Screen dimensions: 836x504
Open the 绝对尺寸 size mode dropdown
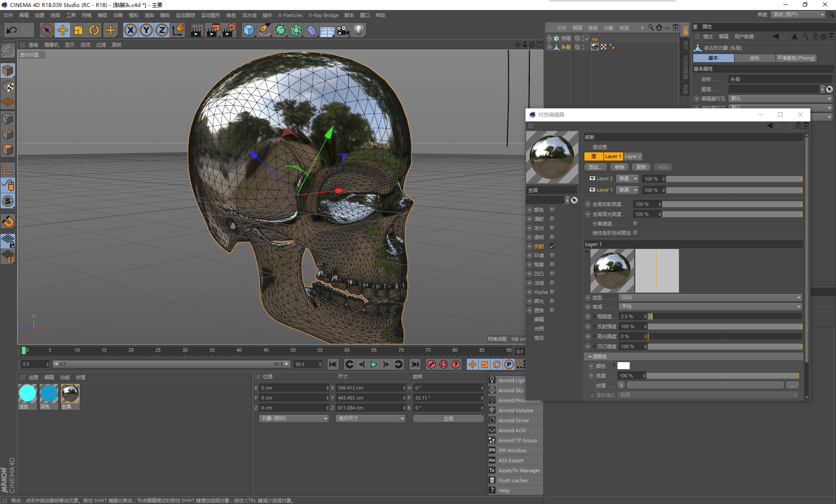click(x=371, y=418)
